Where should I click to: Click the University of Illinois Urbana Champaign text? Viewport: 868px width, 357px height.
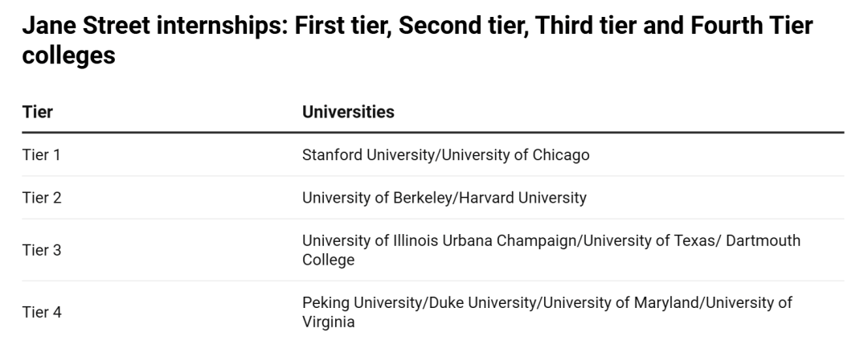coord(440,240)
